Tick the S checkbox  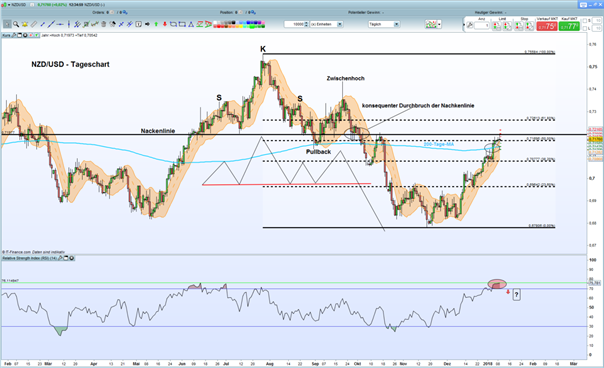585,20
